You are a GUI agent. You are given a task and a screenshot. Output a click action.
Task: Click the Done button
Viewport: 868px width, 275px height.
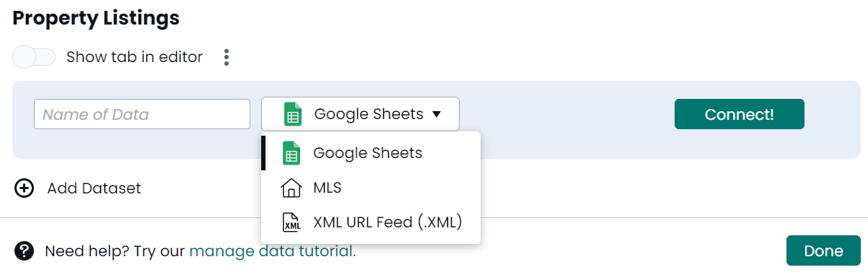823,250
